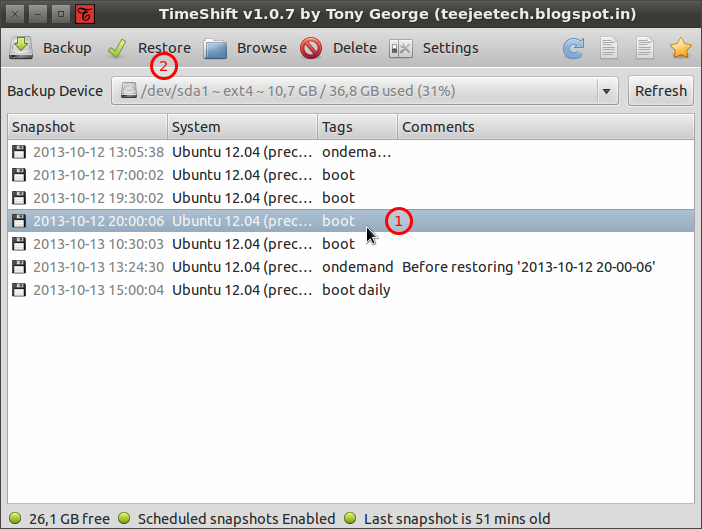Open the Backup Device dropdown arrow

[x=607, y=91]
